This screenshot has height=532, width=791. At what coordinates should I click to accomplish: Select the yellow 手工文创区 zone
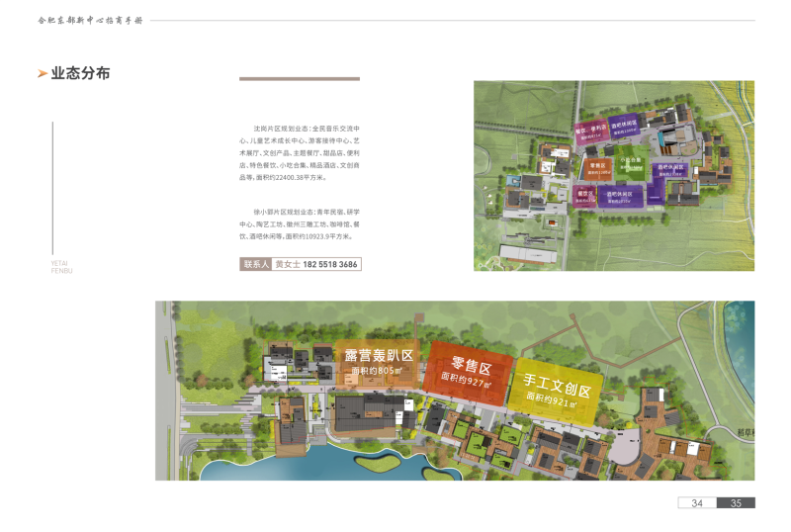557,390
